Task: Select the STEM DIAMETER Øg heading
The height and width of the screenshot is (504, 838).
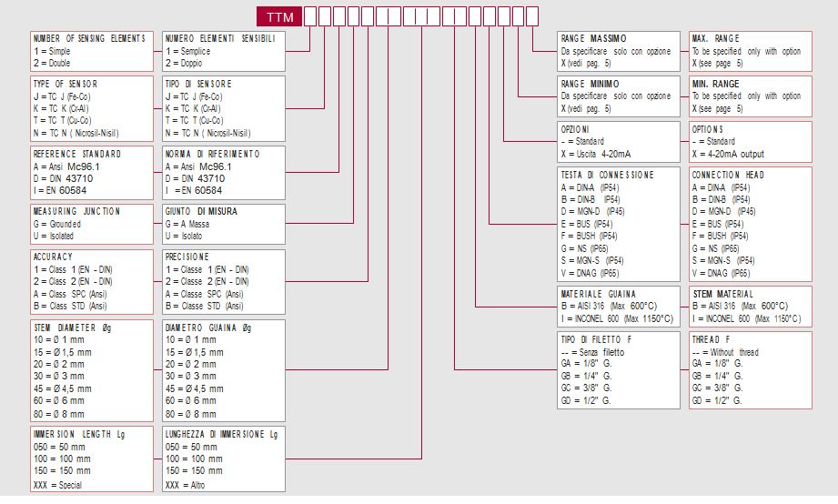Action: pos(75,326)
